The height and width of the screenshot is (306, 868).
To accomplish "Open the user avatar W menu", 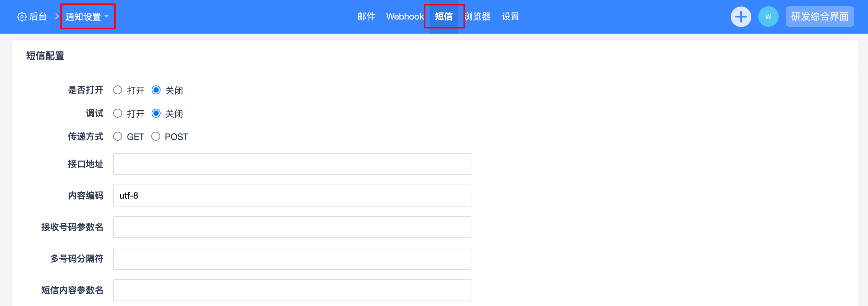I will (x=768, y=16).
